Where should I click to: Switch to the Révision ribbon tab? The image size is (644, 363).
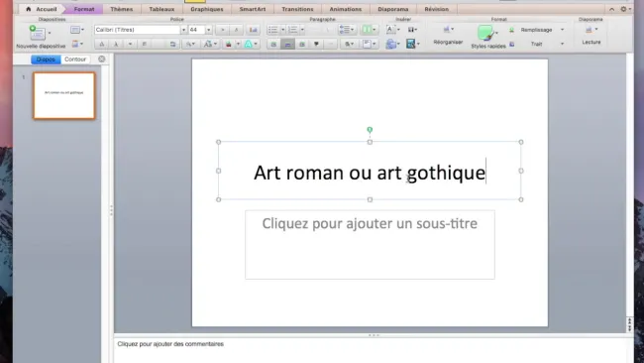tap(437, 9)
